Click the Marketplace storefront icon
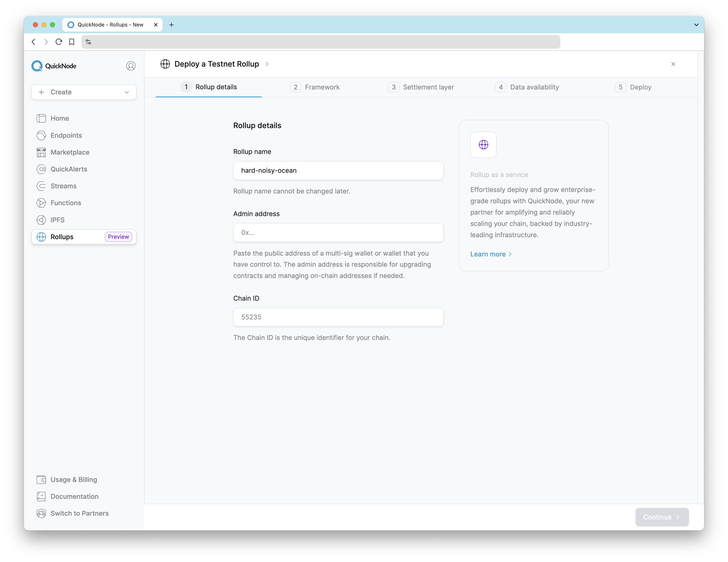 coord(41,152)
